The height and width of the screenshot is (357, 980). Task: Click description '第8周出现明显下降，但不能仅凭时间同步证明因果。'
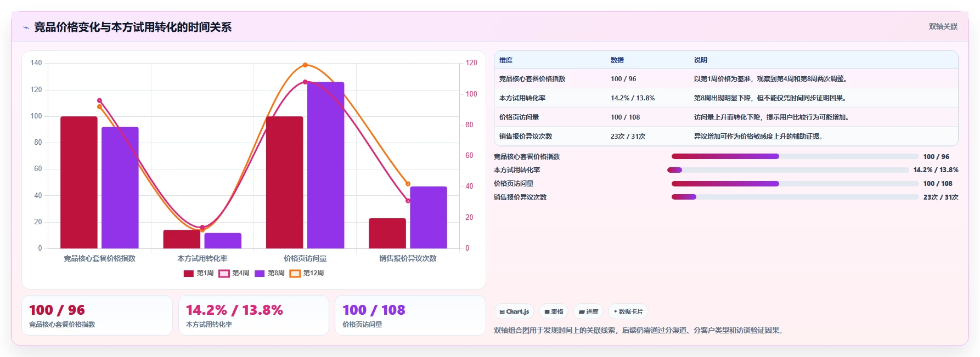(771, 98)
